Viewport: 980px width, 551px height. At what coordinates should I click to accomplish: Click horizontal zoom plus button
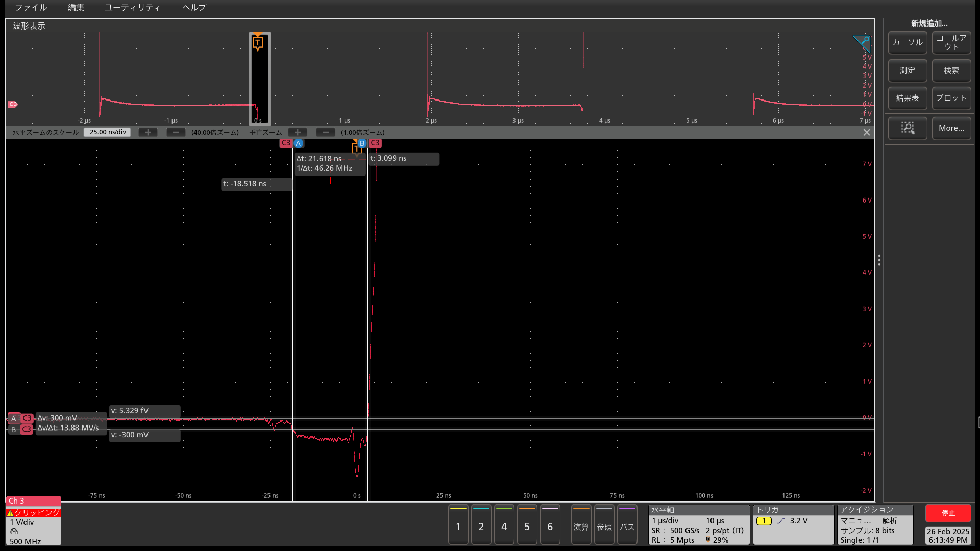pos(148,132)
